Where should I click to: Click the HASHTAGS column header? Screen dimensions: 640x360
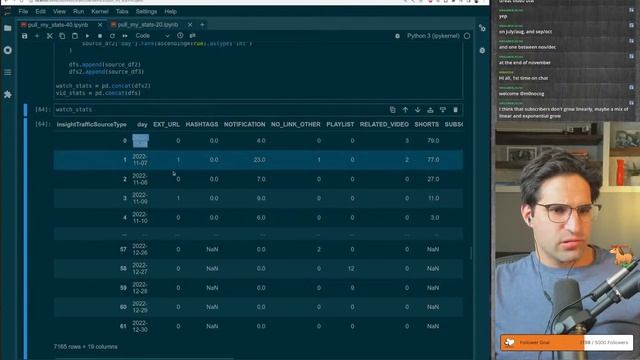(202, 124)
